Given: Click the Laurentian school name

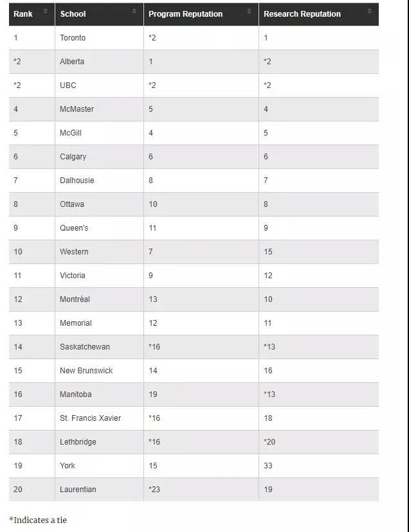Looking at the screenshot, I should [78, 490].
